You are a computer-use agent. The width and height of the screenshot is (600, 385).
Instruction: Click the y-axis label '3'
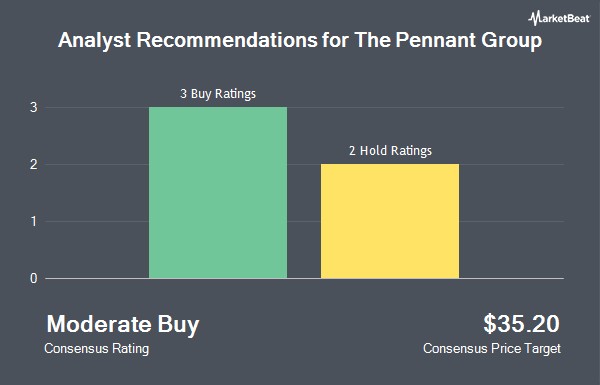click(34, 108)
